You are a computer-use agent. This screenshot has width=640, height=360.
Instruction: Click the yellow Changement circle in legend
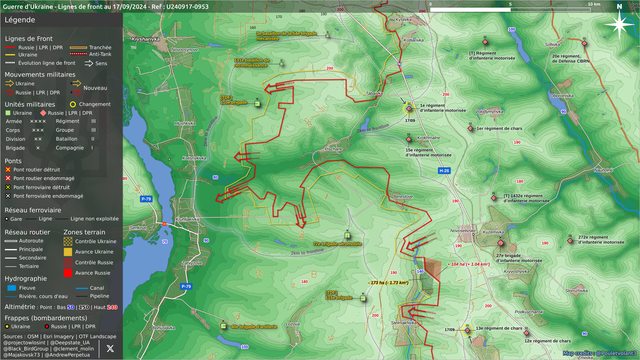(73, 104)
